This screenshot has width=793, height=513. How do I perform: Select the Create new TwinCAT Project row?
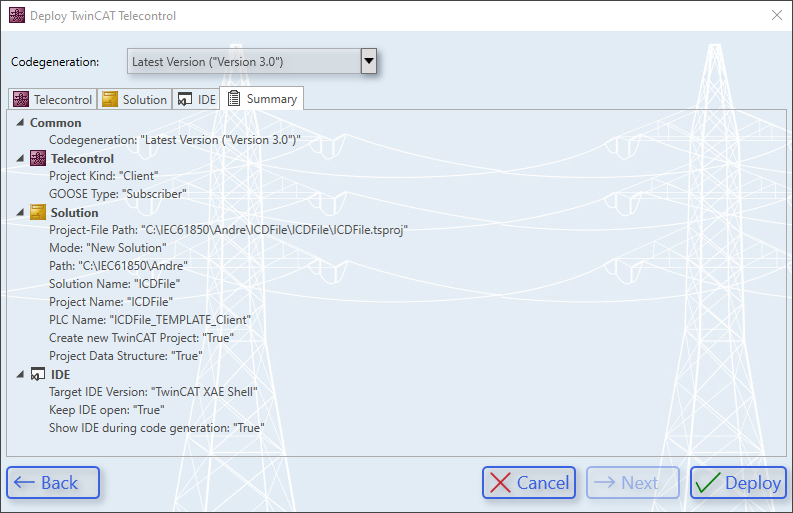[x=142, y=338]
